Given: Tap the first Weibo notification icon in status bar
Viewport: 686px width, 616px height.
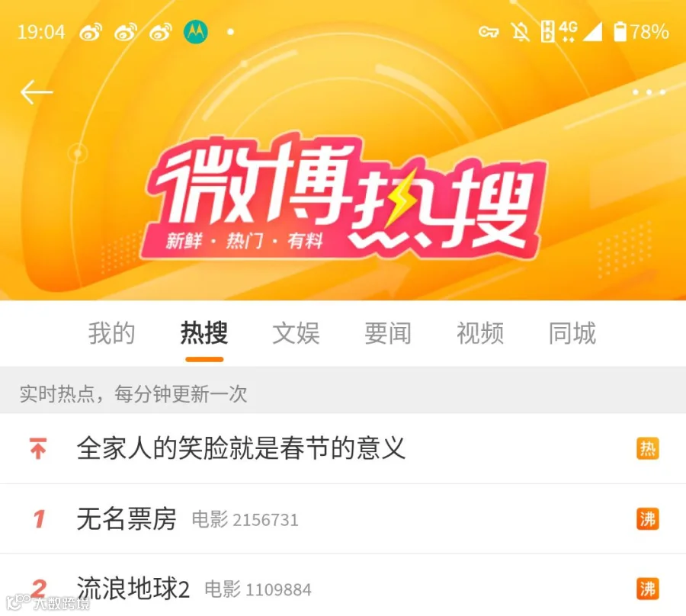Looking at the screenshot, I should click(x=91, y=32).
